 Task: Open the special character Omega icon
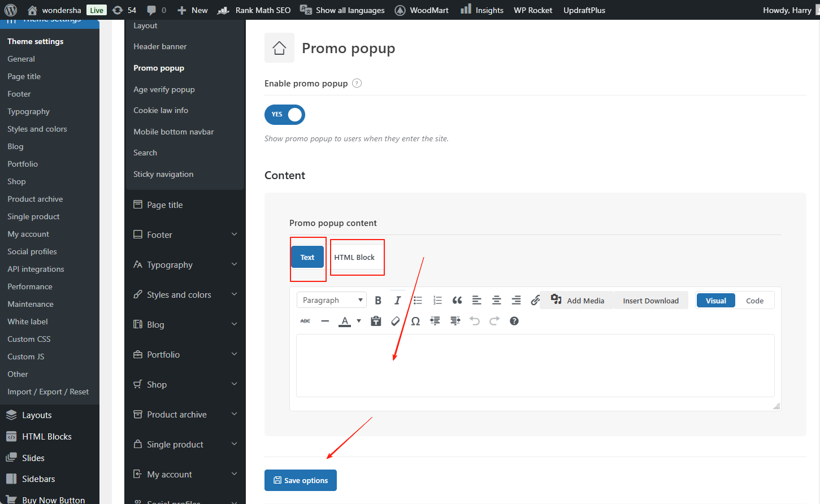415,321
